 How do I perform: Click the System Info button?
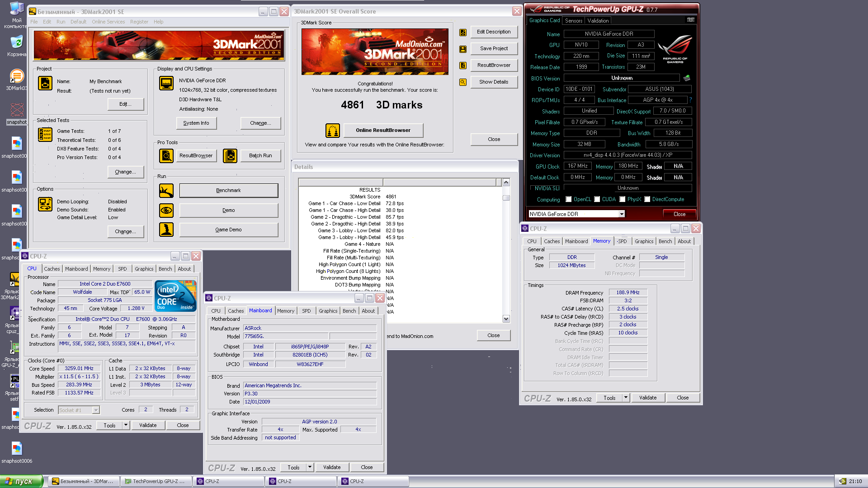point(196,123)
